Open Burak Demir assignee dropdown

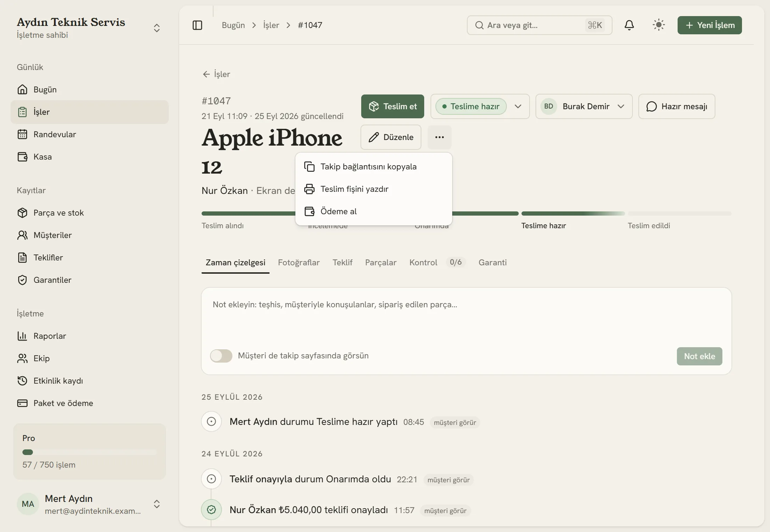click(x=584, y=106)
